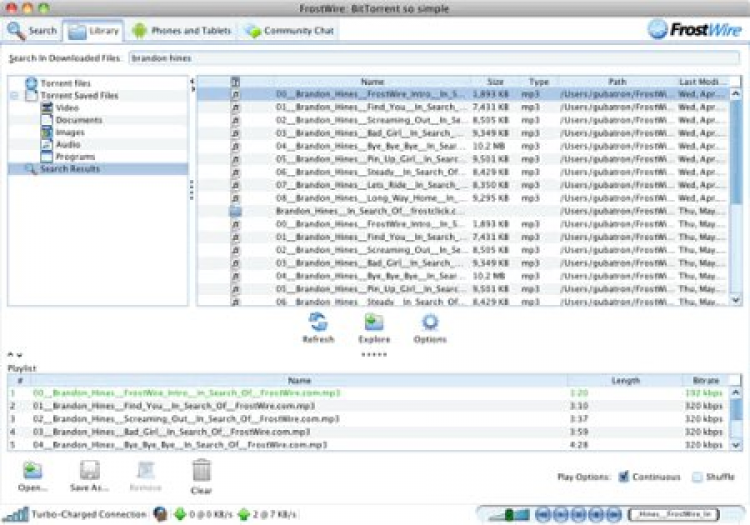This screenshot has height=525, width=750.
Task: Select playlist track 2 Find_You
Action: [x=368, y=406]
